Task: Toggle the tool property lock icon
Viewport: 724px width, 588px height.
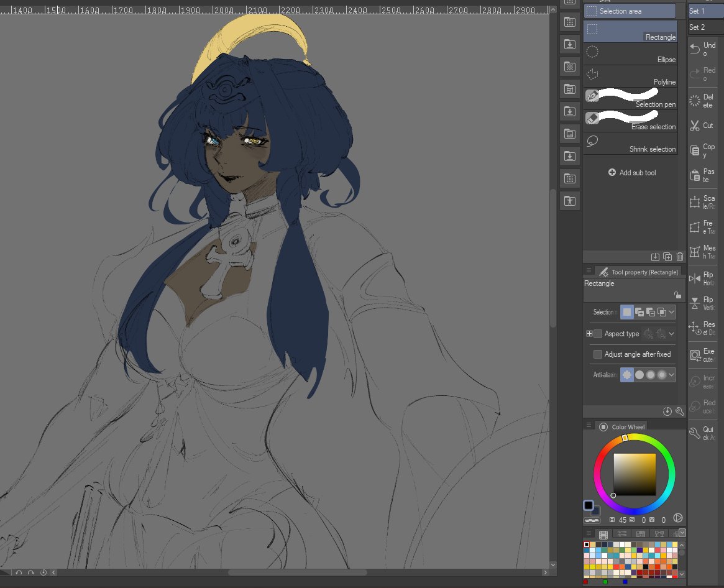Action: (x=677, y=295)
